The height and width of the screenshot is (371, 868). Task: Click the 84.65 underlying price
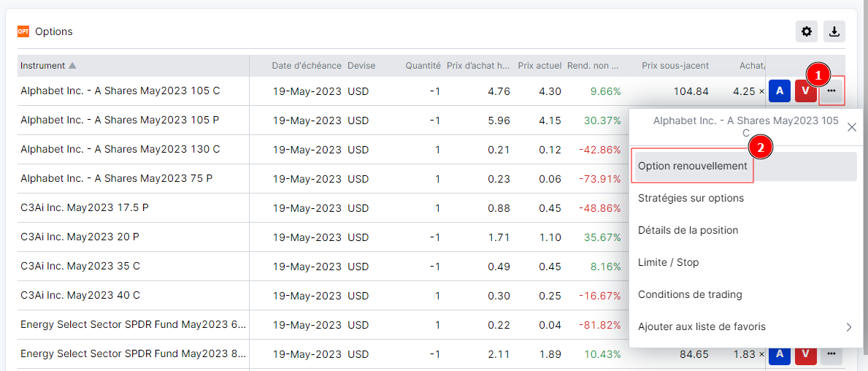(x=694, y=354)
